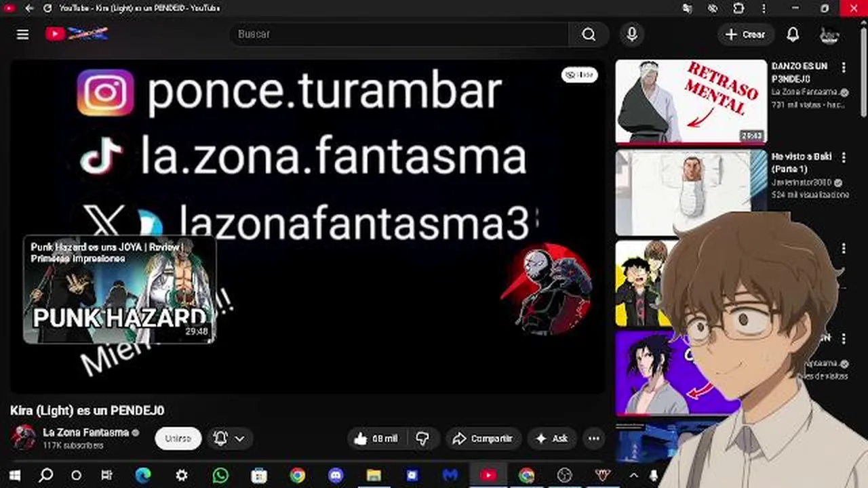Go back with browser back arrow

point(29,8)
